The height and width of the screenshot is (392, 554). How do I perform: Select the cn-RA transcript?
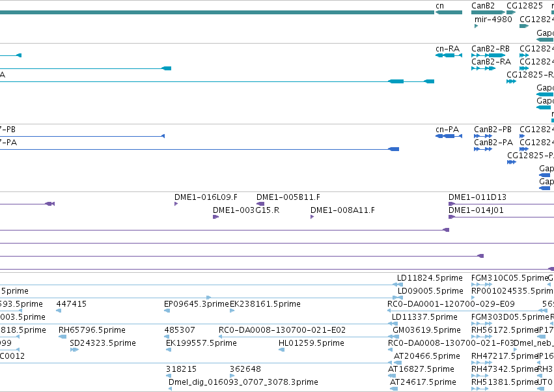point(449,55)
